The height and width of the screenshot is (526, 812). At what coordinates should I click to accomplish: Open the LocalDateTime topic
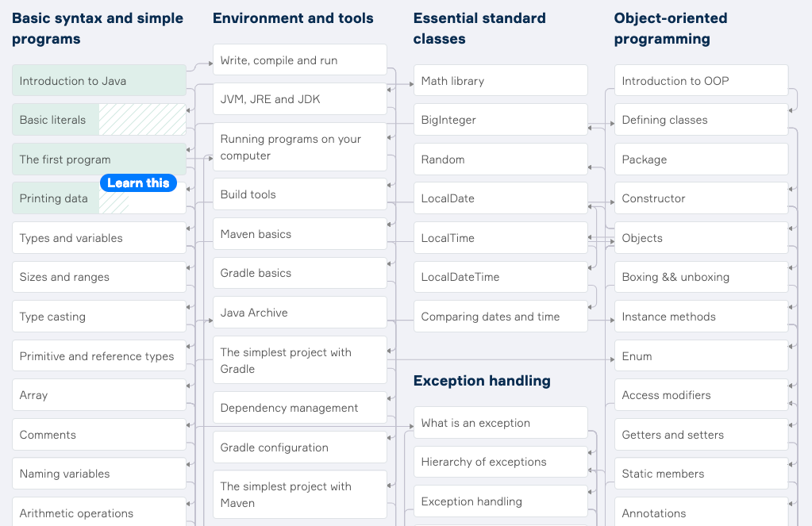coord(500,276)
